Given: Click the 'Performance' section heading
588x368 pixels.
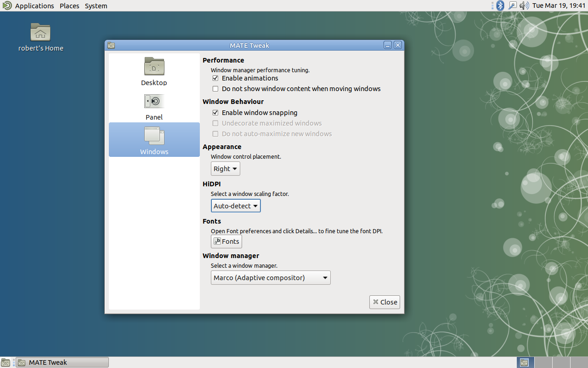Looking at the screenshot, I should tap(223, 60).
